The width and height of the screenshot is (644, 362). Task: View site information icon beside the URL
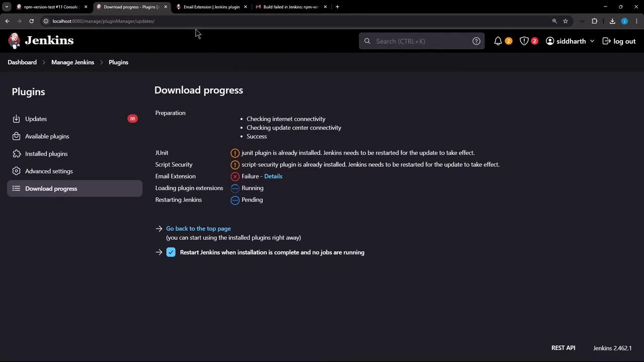46,21
